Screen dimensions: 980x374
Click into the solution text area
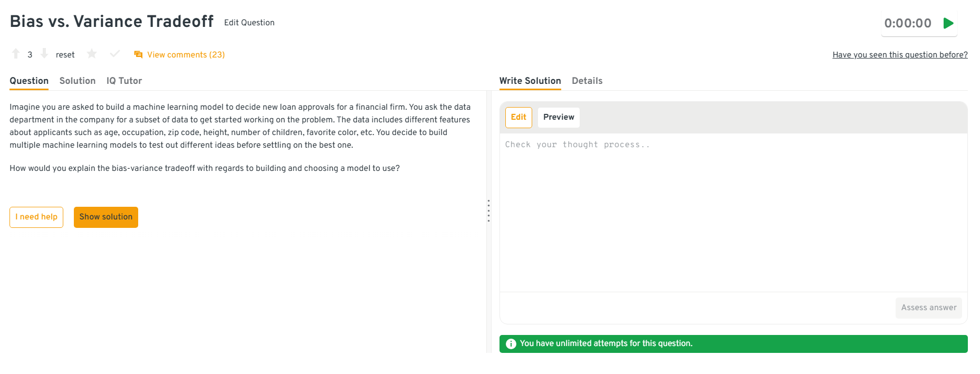point(733,211)
